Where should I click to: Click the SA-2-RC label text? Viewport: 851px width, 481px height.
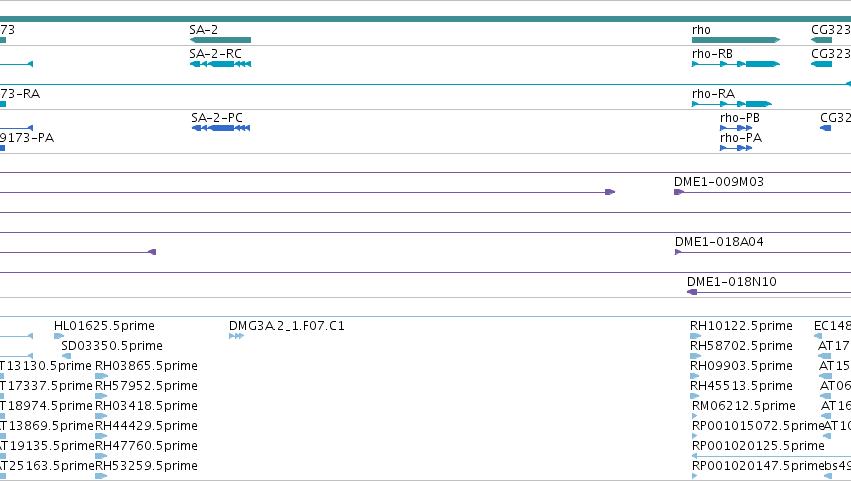pos(215,54)
